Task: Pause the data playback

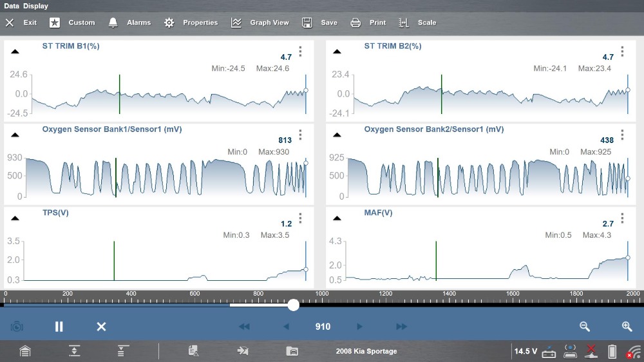Action: 59,327
